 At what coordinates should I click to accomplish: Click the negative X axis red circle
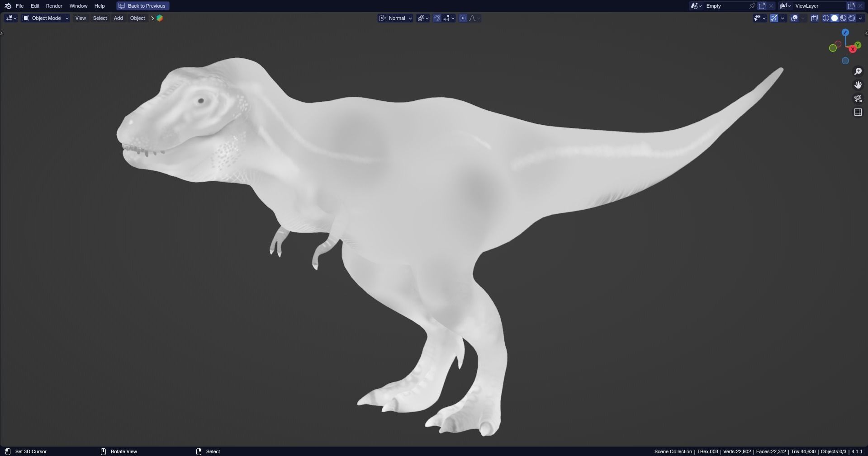[x=838, y=44]
